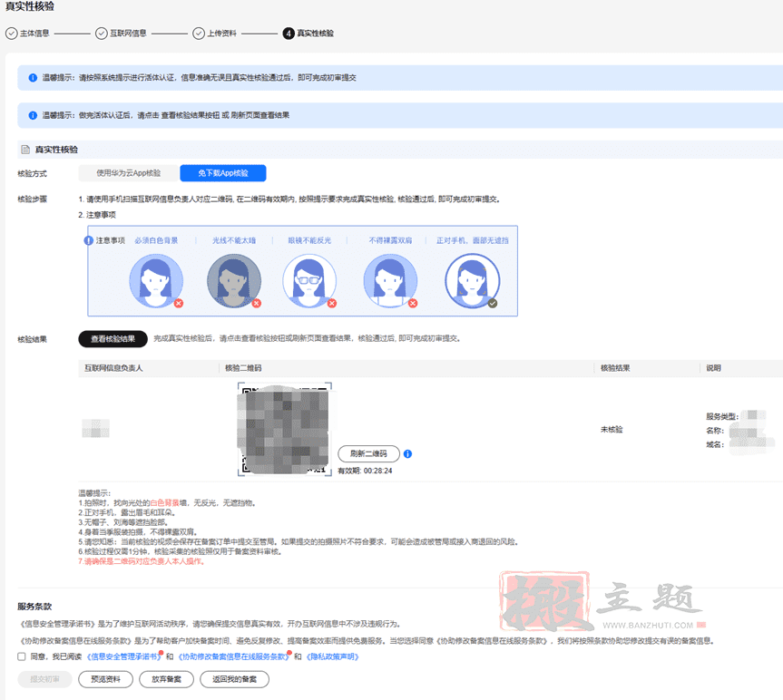
Task: Click the 域名 label
Action: (x=715, y=444)
